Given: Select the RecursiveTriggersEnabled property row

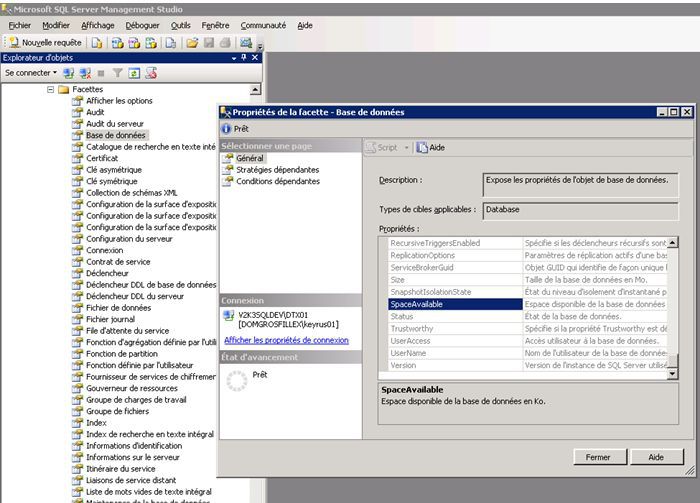Looking at the screenshot, I should tap(528, 243).
